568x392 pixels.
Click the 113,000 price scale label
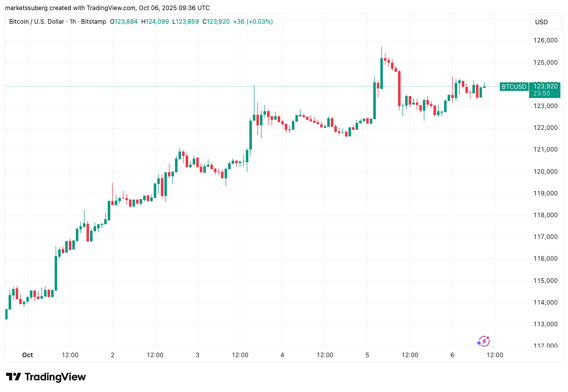[545, 324]
